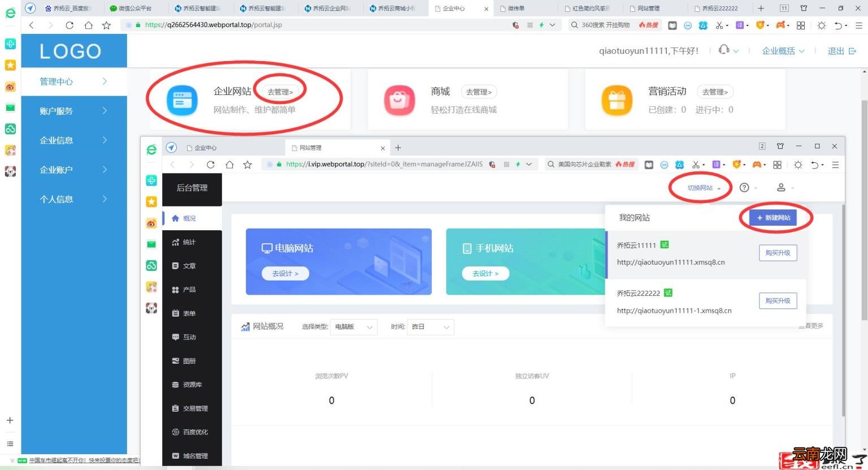Click 购买升级 for site 乔拓云222222
Image resolution: width=868 pixels, height=470 pixels.
tap(778, 301)
